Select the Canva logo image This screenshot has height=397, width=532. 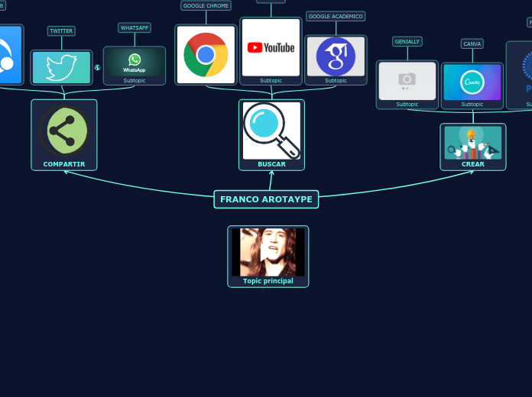pyautogui.click(x=472, y=82)
